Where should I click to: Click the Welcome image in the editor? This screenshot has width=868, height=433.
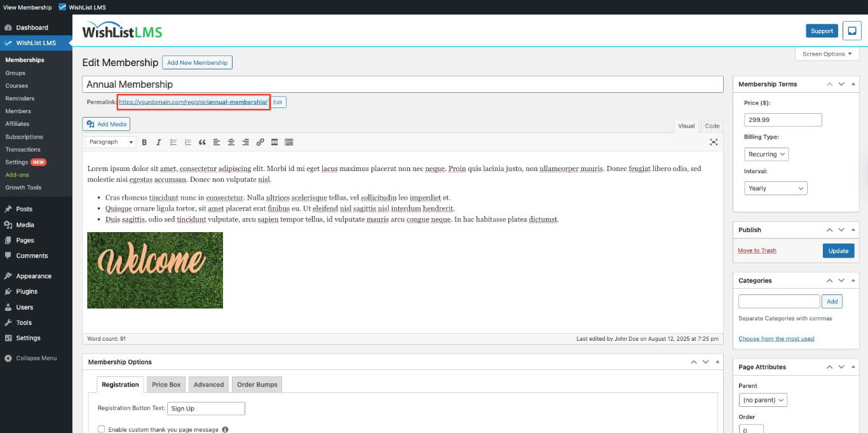click(x=155, y=270)
